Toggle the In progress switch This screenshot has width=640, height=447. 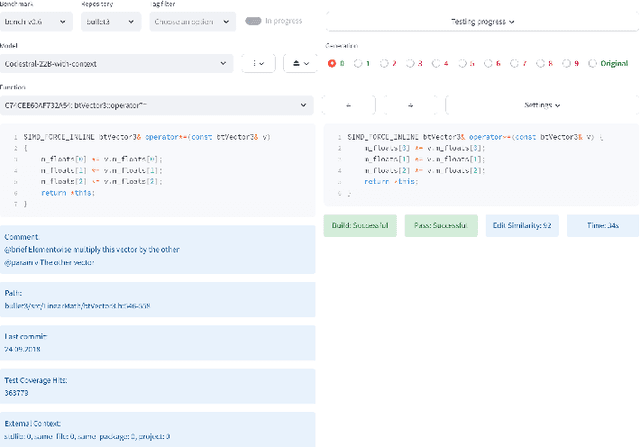tap(254, 21)
